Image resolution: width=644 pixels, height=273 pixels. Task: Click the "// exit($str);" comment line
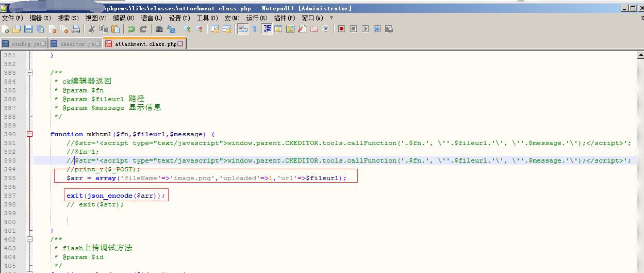click(x=95, y=204)
